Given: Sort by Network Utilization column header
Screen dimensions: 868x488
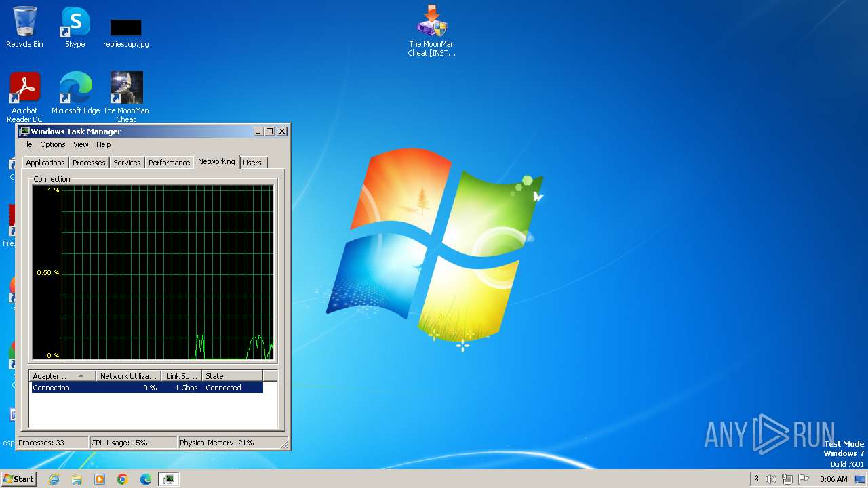Looking at the screenshot, I should (128, 376).
